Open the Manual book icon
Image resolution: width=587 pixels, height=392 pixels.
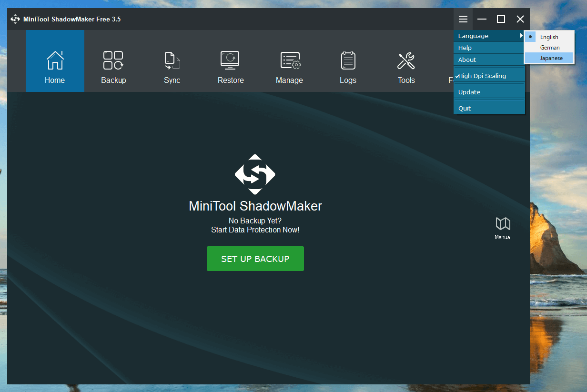(x=503, y=224)
